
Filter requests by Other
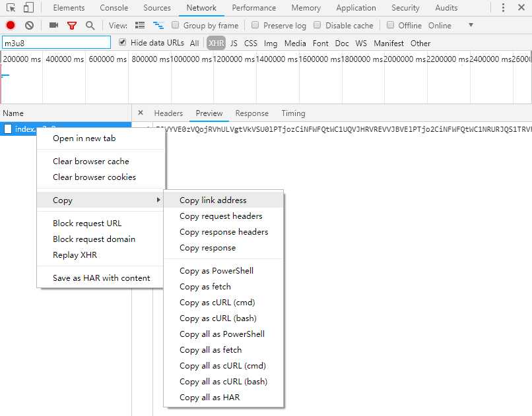point(420,43)
